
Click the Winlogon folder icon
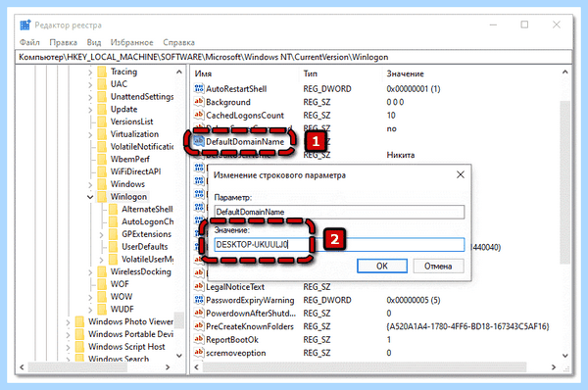click(x=102, y=197)
